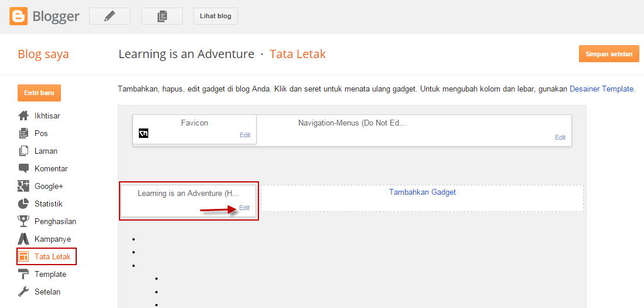Select Kampanye in the sidebar

click(52, 239)
